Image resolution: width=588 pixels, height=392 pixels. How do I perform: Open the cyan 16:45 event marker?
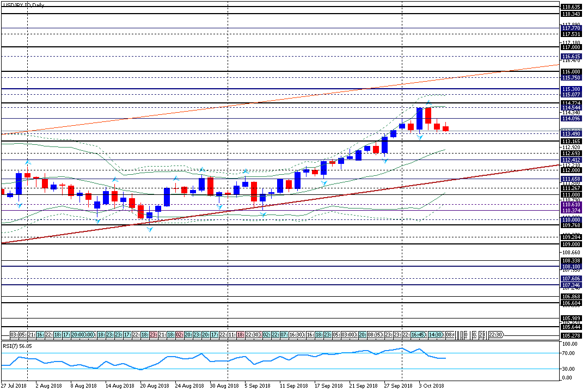coord(418,335)
